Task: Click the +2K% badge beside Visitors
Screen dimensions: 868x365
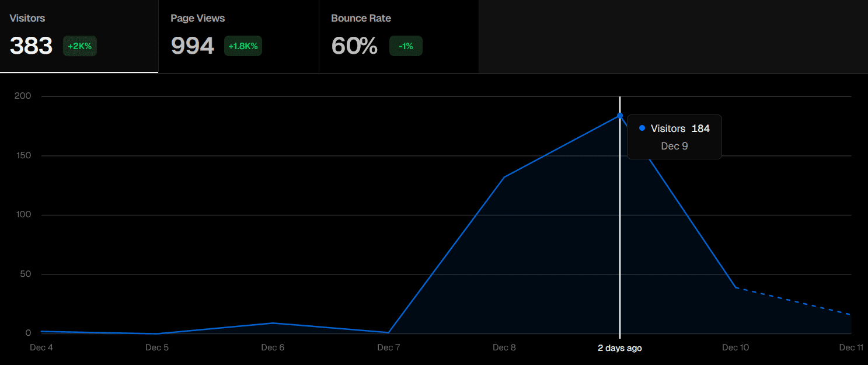Action: coord(79,46)
